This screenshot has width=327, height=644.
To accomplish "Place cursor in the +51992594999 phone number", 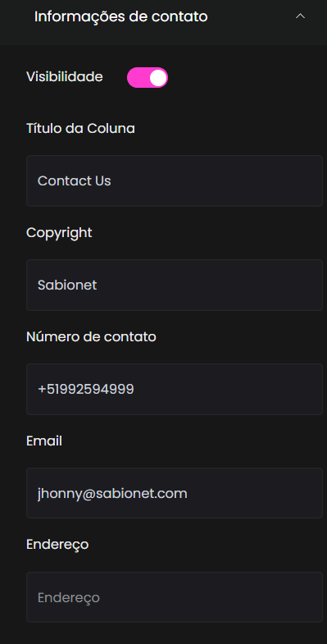I will click(x=86, y=389).
